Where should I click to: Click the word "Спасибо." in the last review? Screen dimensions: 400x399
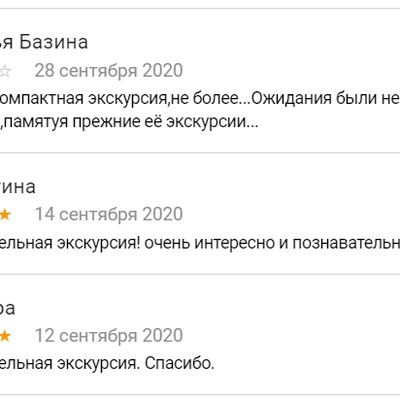[x=179, y=364]
